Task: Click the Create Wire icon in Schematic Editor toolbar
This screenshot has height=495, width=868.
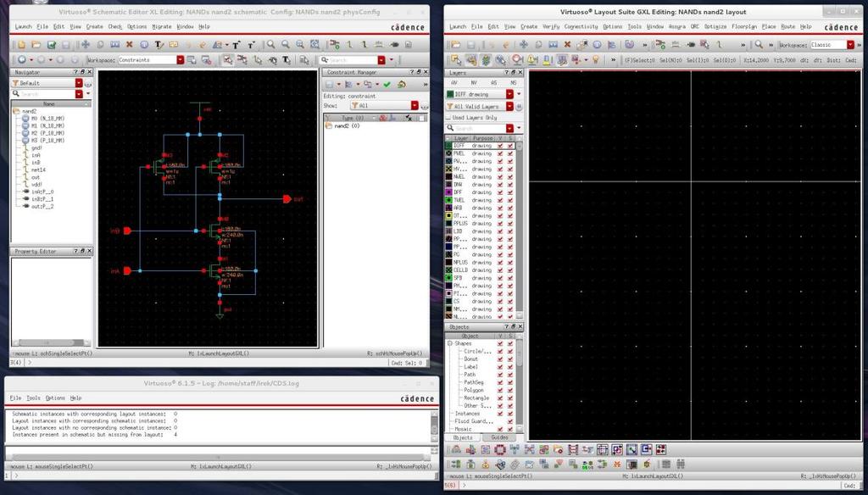Action: click(349, 44)
